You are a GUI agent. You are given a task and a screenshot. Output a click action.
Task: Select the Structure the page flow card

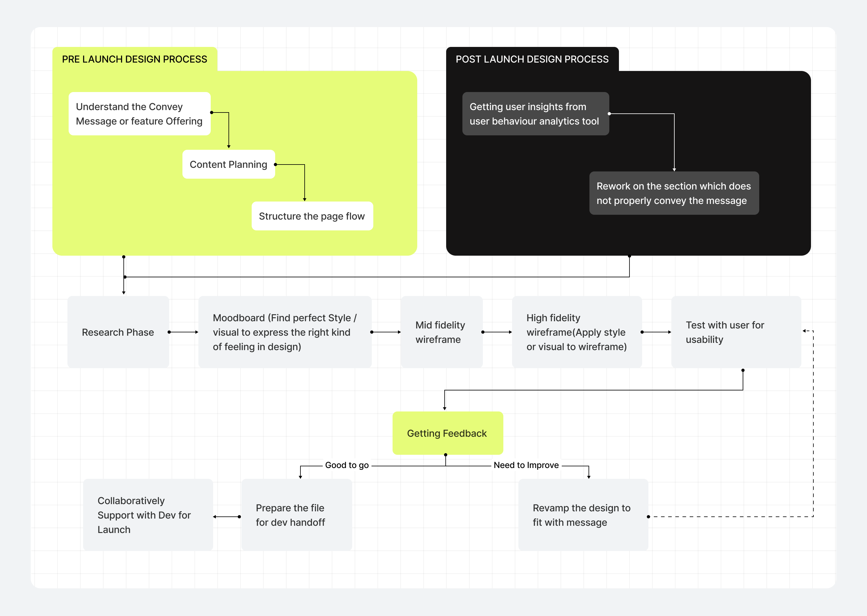click(x=312, y=216)
